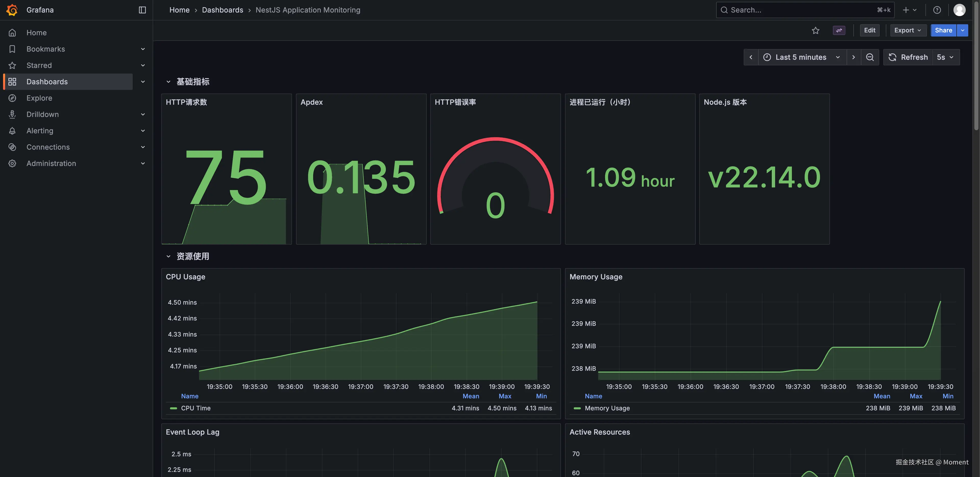Open the 5s refresh interval dropdown
The height and width of the screenshot is (477, 980).
(945, 57)
